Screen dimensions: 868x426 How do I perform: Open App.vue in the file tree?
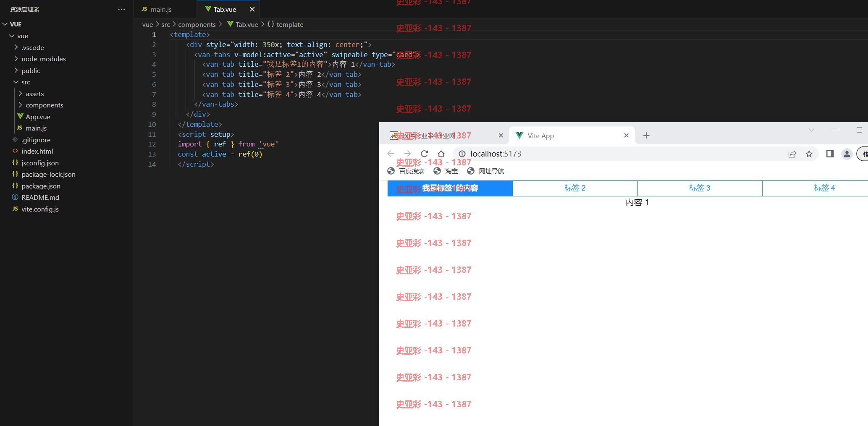point(38,117)
